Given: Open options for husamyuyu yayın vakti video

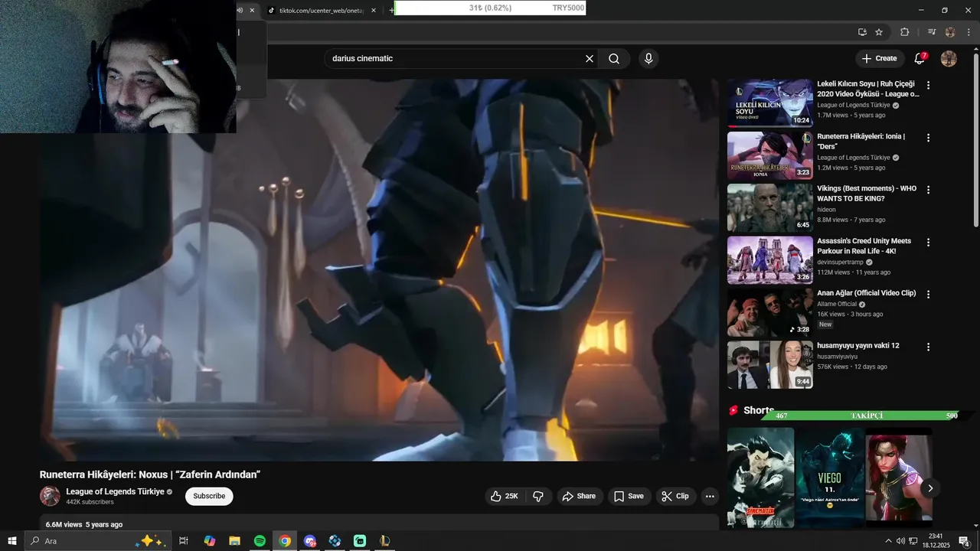Looking at the screenshot, I should [x=929, y=347].
